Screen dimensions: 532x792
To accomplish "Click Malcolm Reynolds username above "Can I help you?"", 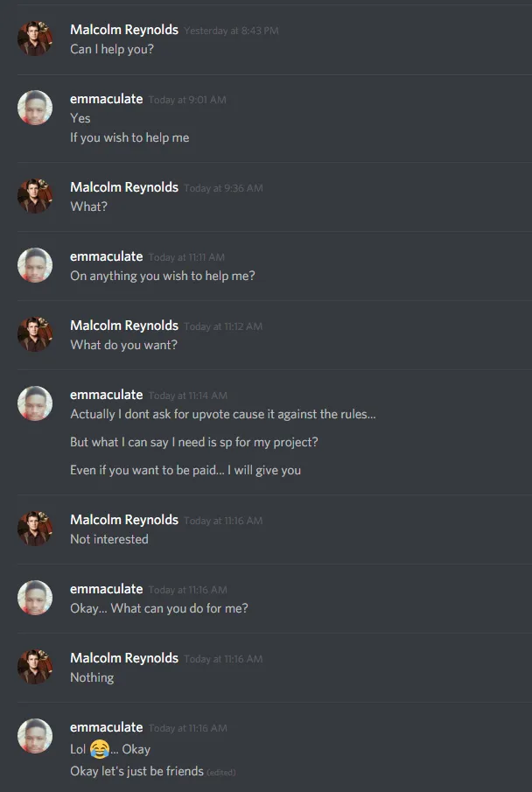I will (124, 30).
